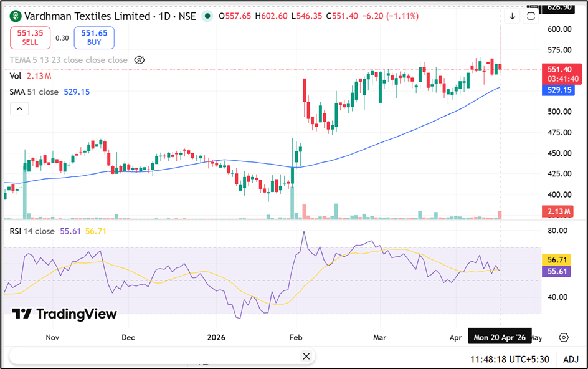
Task: Collapse the indicator legend with chevron
Action: click(19, 109)
